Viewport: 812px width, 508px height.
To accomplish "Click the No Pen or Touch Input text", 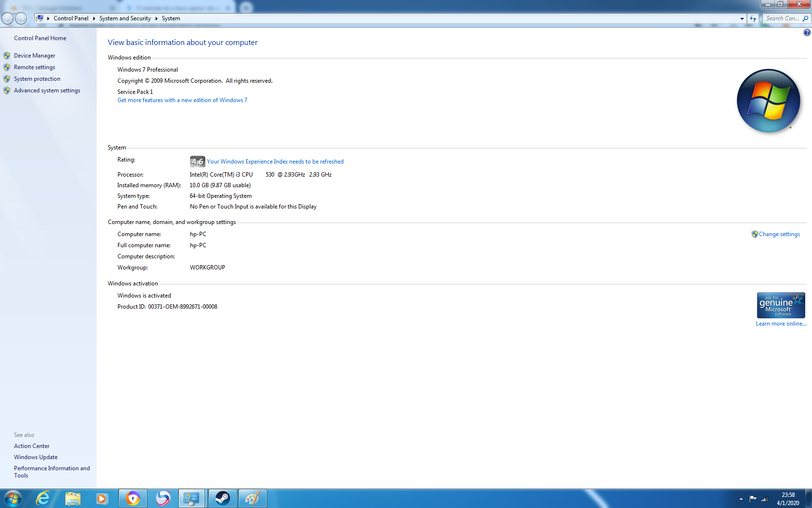I will click(253, 207).
